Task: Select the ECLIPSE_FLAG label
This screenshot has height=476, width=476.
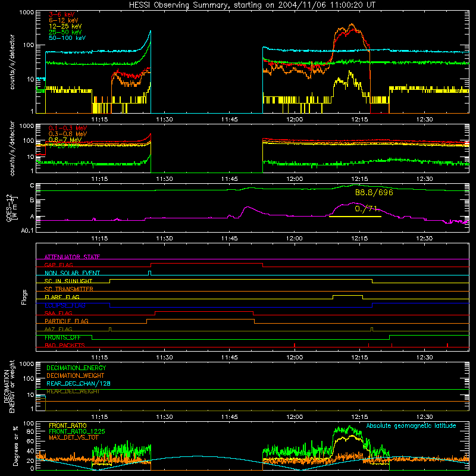Action: (x=65, y=305)
